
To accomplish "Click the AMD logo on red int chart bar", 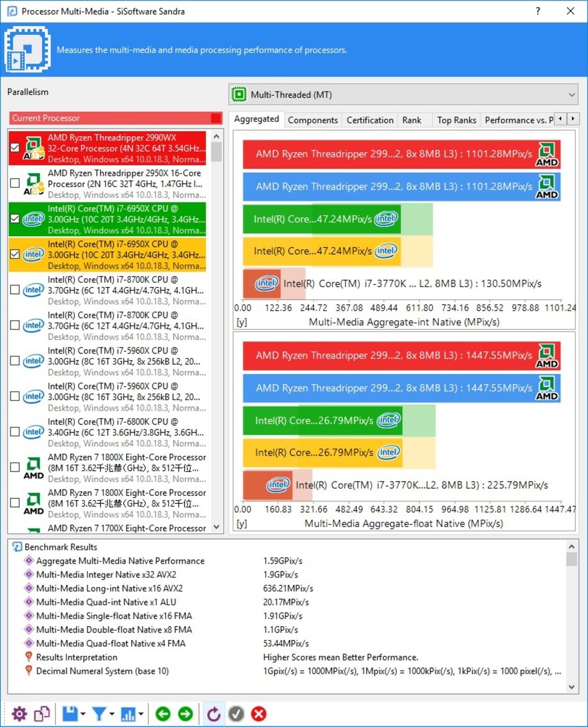I will pyautogui.click(x=547, y=154).
